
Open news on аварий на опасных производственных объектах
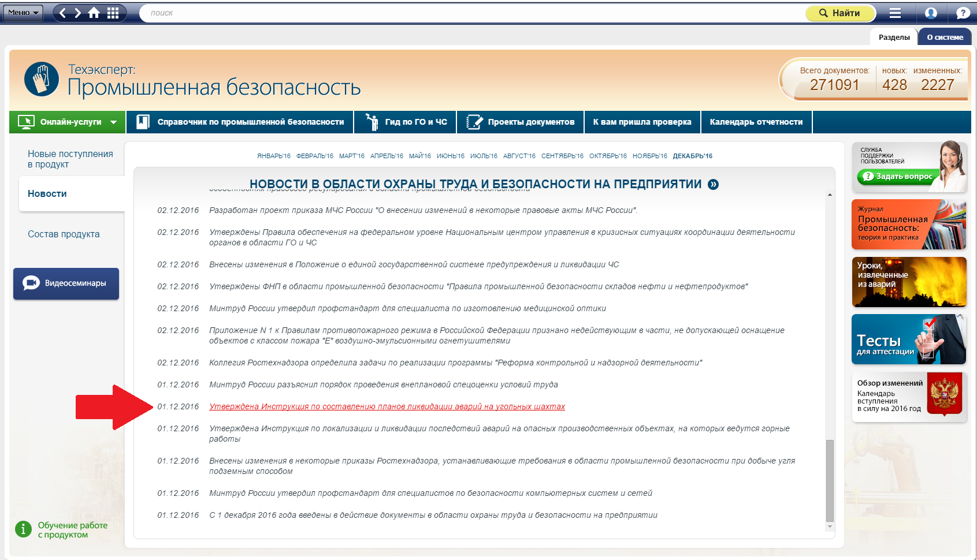coord(499,434)
